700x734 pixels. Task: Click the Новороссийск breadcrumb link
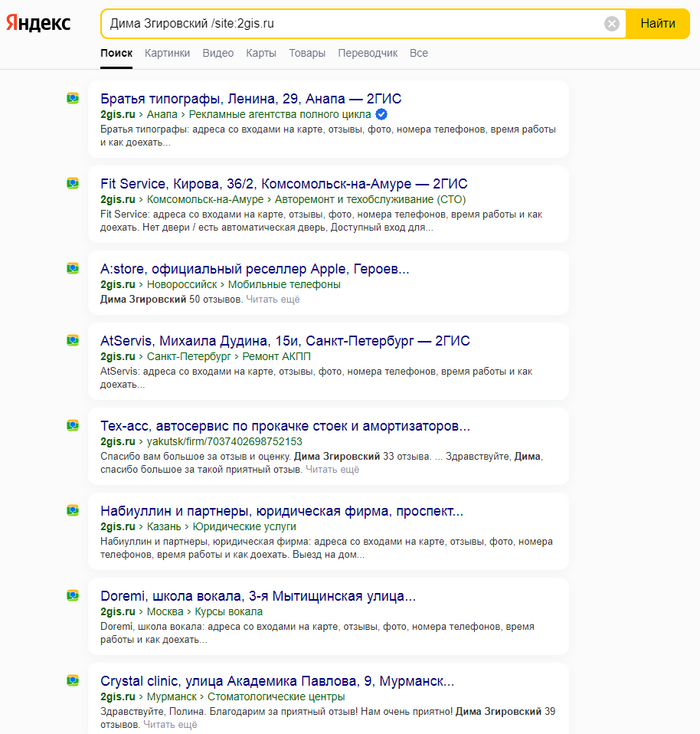pyautogui.click(x=182, y=285)
